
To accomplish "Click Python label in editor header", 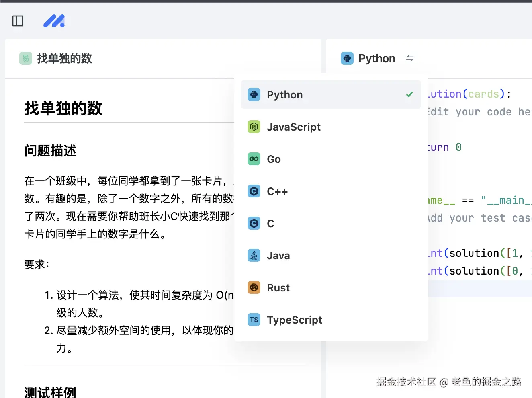I will tap(376, 58).
